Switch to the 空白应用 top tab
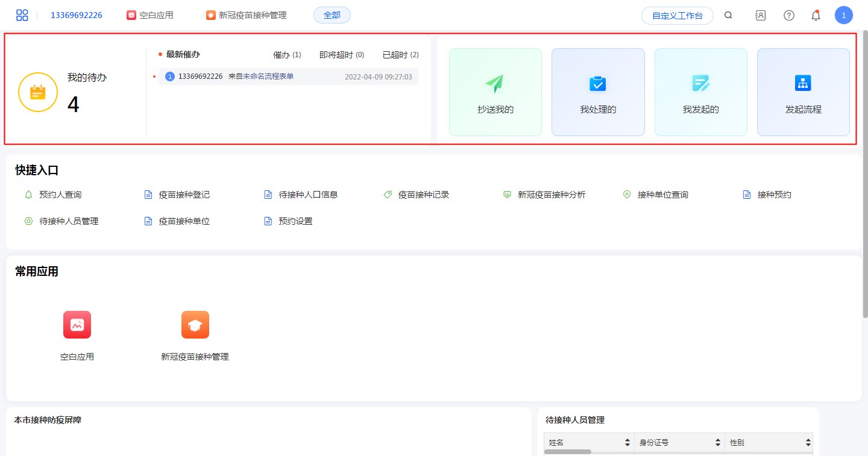Viewport: 868px width, 456px height. pyautogui.click(x=150, y=16)
